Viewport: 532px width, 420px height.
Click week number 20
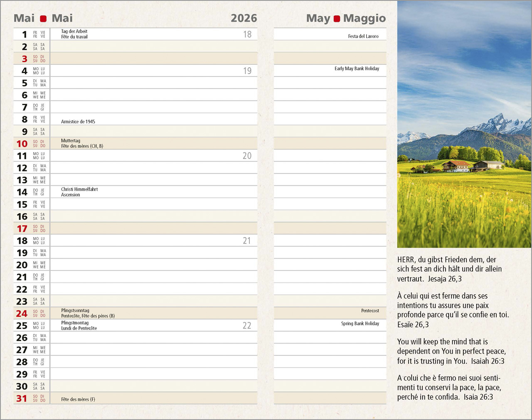click(247, 156)
